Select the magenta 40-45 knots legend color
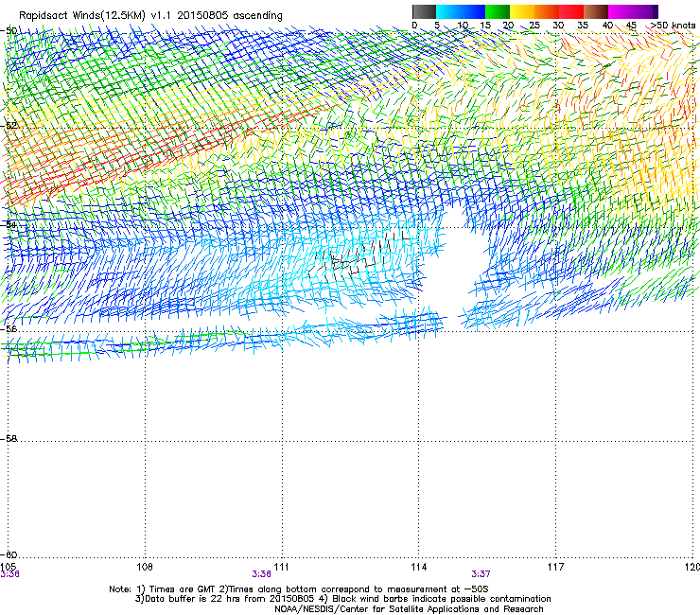Viewport: 700px width, 615px height. pos(621,11)
